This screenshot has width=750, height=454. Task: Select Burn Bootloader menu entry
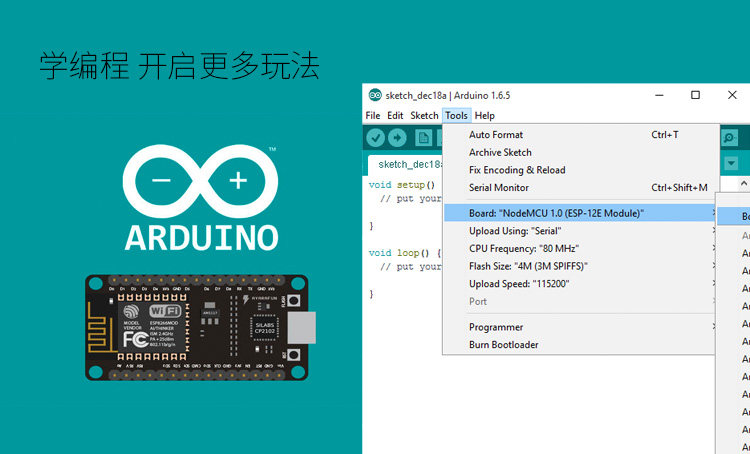pos(581,344)
